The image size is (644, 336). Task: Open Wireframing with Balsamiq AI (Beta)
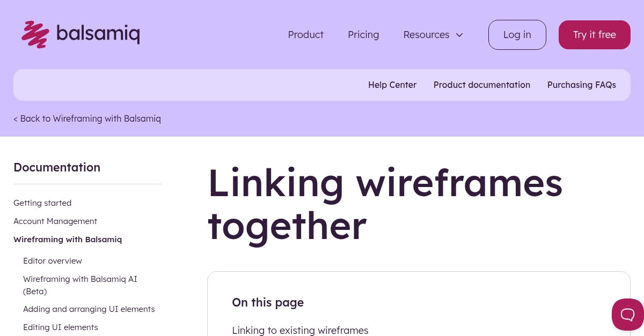(x=80, y=285)
